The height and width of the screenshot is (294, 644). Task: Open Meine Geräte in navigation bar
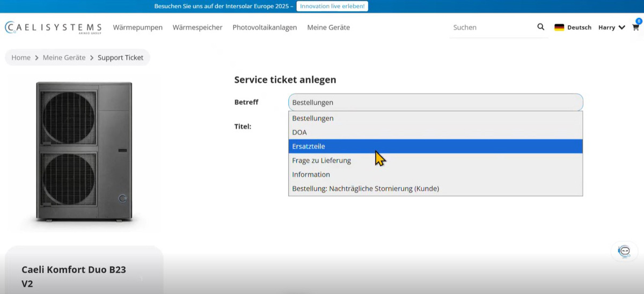point(328,27)
